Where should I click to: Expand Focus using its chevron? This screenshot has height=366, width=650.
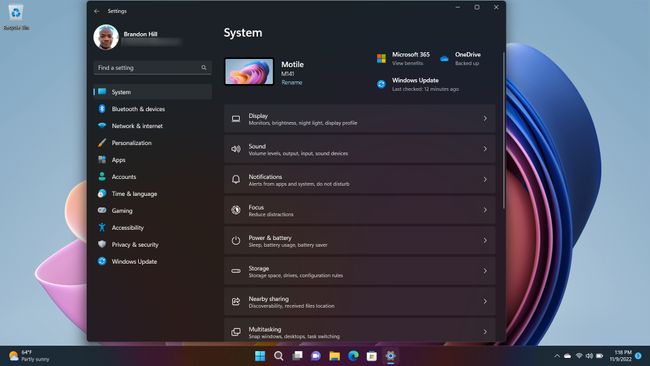click(x=485, y=210)
